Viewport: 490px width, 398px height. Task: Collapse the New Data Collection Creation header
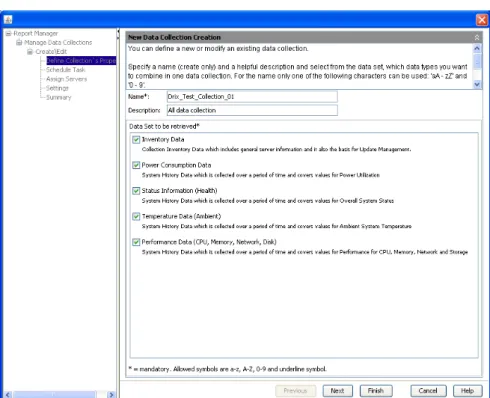click(477, 37)
